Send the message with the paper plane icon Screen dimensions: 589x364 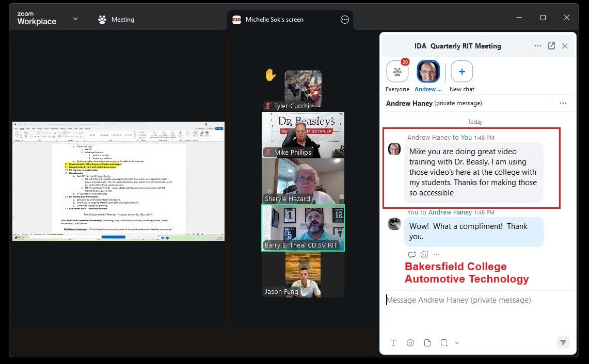pyautogui.click(x=563, y=342)
